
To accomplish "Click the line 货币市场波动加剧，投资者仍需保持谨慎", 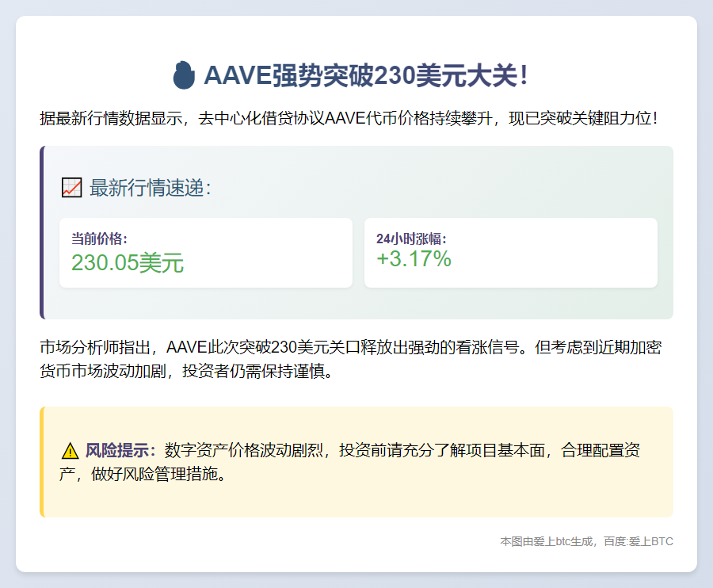I will 186,371.
